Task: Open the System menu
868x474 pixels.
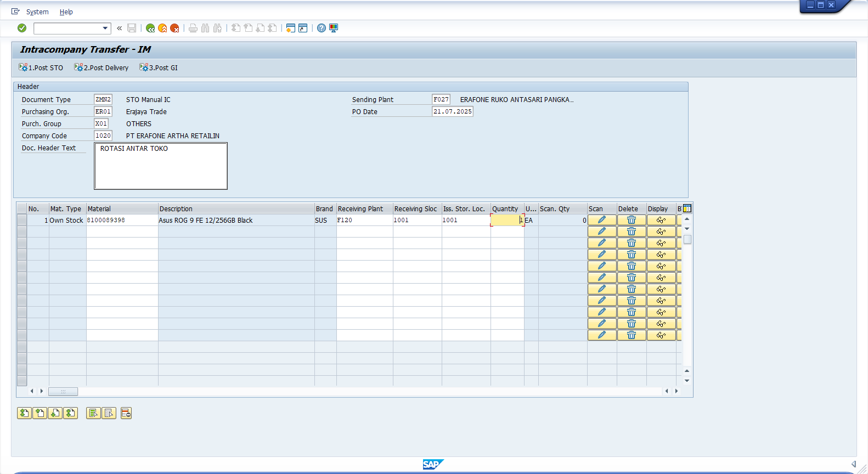Action: tap(37, 12)
